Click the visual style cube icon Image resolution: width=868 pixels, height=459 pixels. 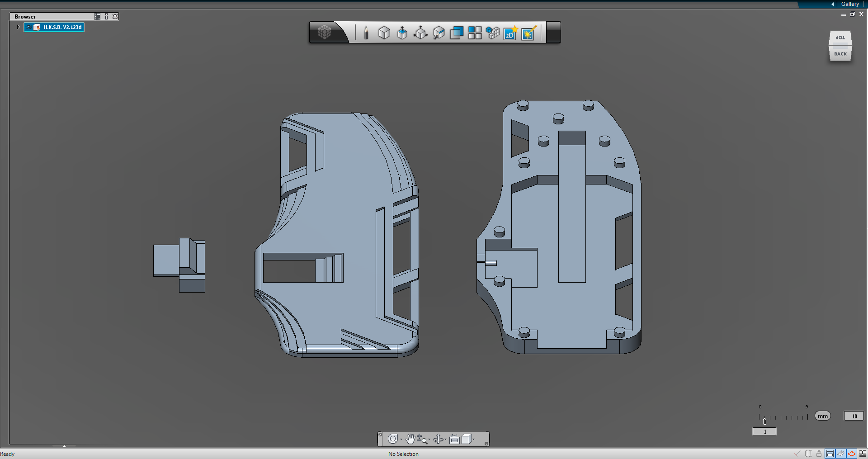pyautogui.click(x=467, y=439)
